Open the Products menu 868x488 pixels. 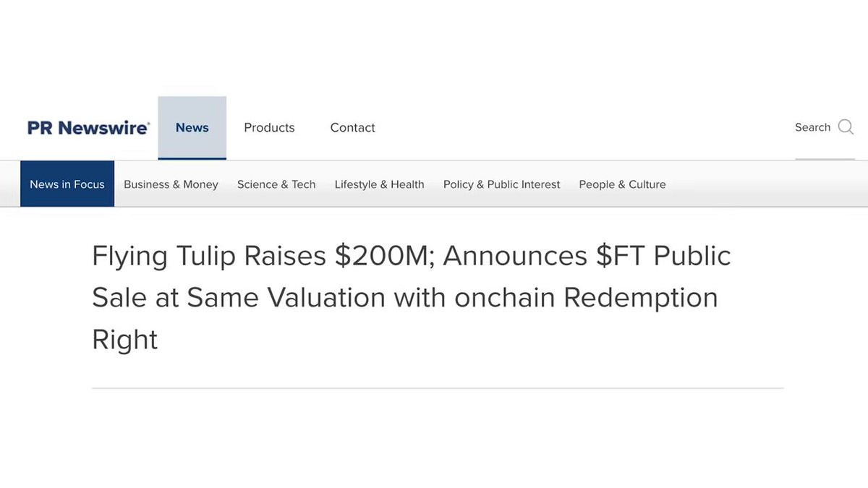pos(269,127)
